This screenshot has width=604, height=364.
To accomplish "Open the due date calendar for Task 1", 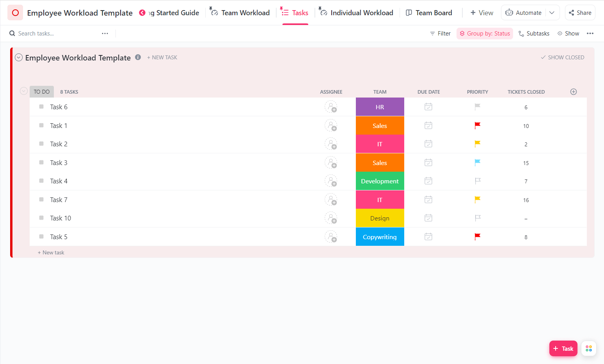I will (428, 126).
